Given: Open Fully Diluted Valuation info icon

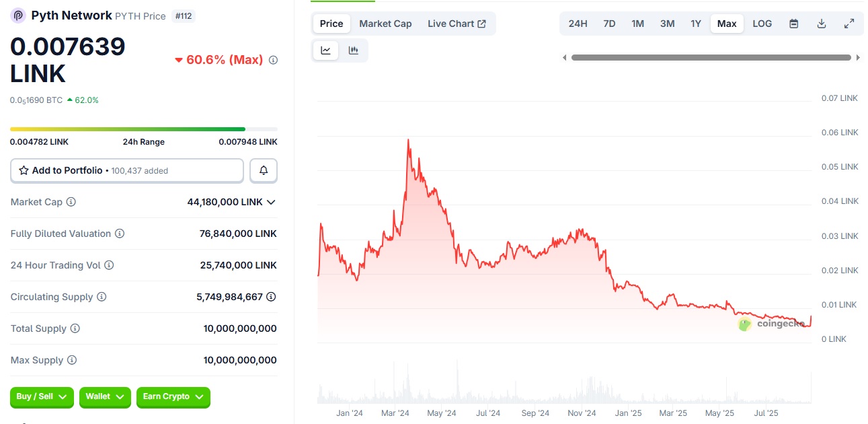Looking at the screenshot, I should point(120,234).
